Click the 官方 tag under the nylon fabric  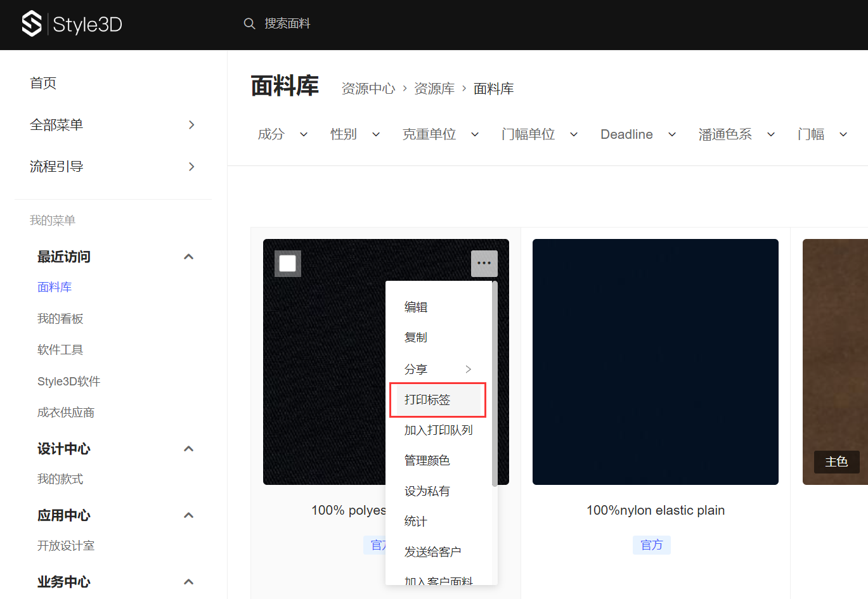coord(652,545)
